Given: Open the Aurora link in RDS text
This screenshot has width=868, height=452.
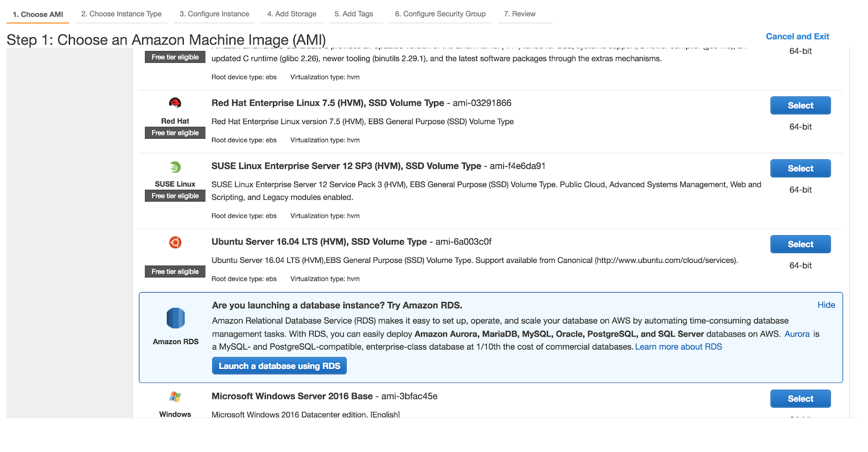Looking at the screenshot, I should click(x=797, y=334).
